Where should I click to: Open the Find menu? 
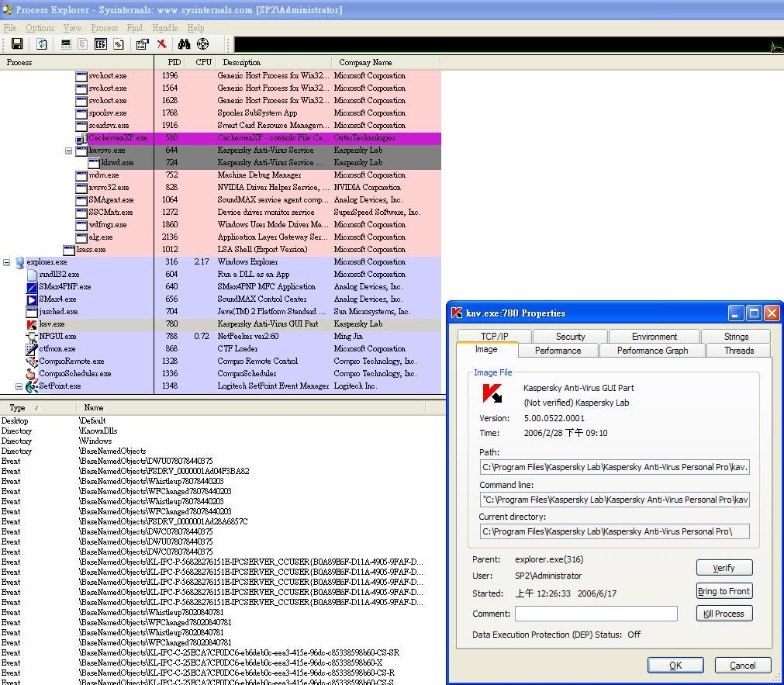134,28
